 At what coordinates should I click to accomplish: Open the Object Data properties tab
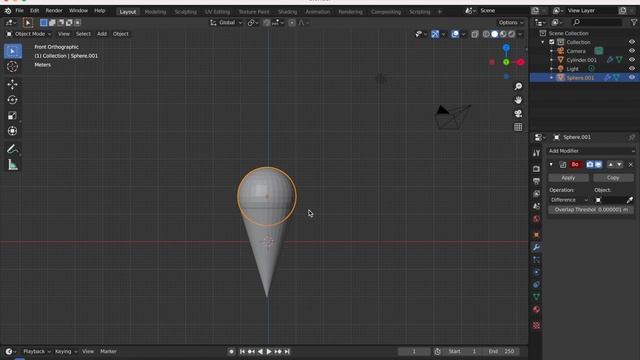pos(536,297)
